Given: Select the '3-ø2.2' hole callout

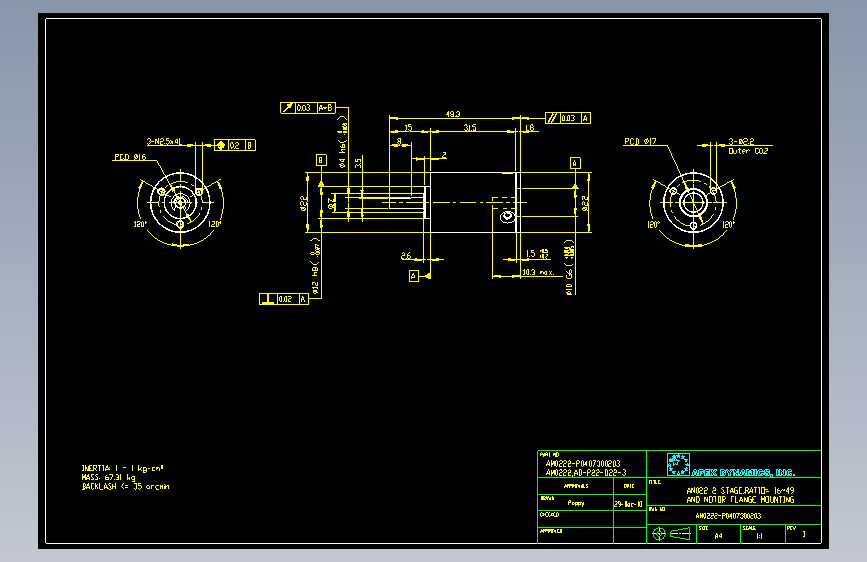Looking at the screenshot, I should pos(741,142).
